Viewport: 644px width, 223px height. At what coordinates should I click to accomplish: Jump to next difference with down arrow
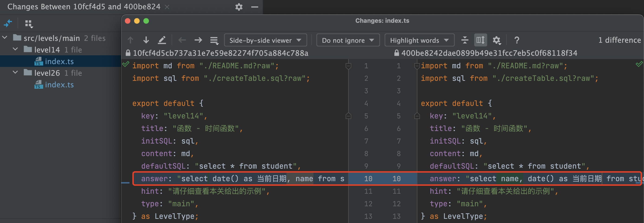(x=146, y=40)
